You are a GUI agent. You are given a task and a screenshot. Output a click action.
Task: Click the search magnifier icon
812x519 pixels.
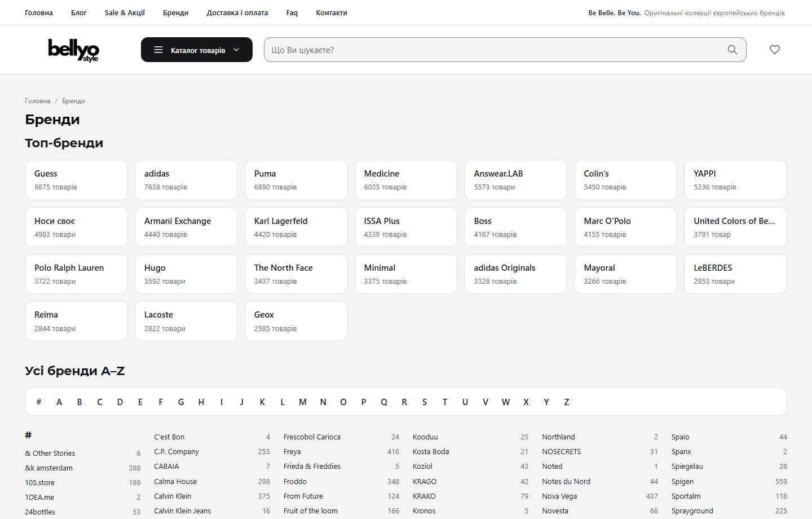pos(732,50)
